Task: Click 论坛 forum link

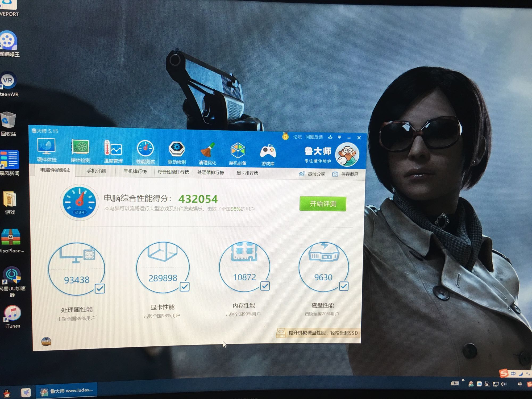Action: 297,137
